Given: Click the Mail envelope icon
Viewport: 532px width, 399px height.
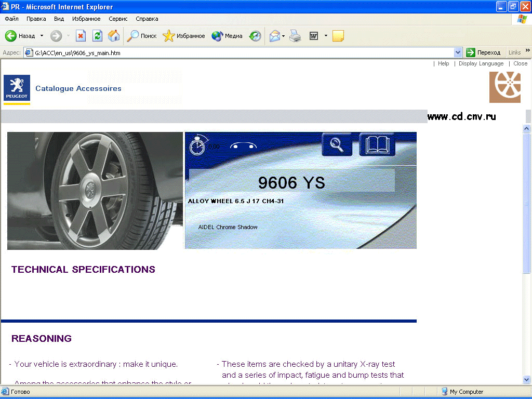Looking at the screenshot, I should click(274, 36).
